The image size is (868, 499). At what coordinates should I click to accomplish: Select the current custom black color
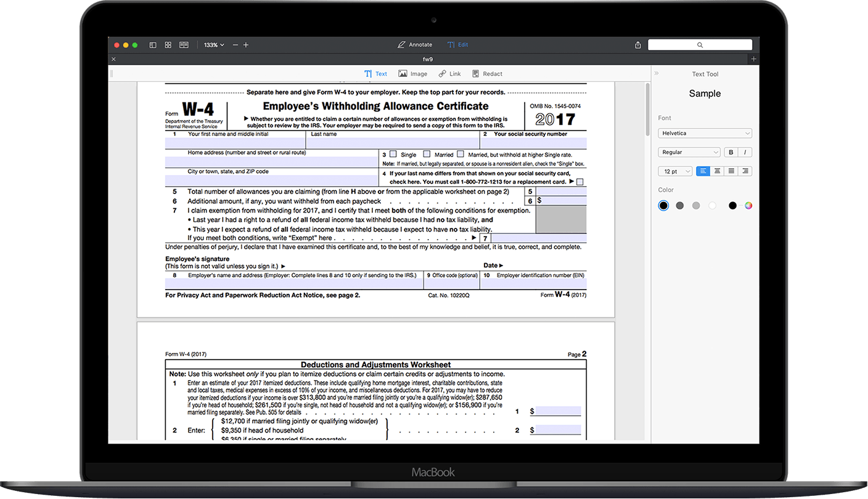[732, 206]
